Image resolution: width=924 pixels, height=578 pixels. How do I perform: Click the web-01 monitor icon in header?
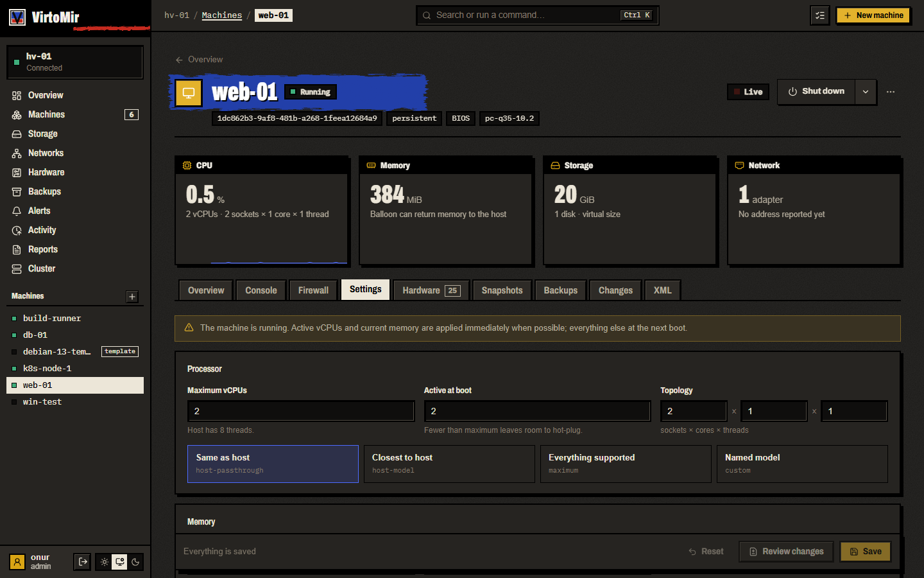pos(189,92)
